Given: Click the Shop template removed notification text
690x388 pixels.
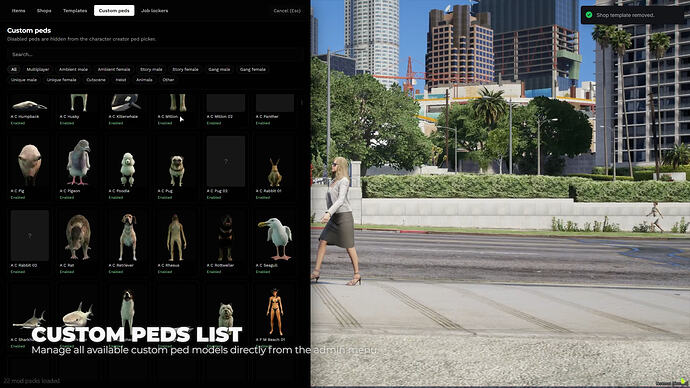Looking at the screenshot, I should (x=625, y=15).
